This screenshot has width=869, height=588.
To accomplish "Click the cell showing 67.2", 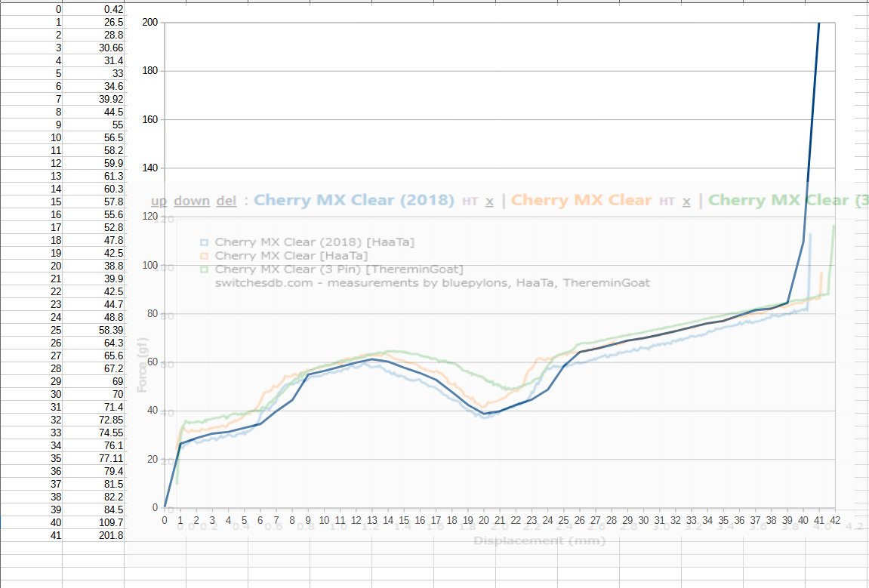I will (94, 368).
